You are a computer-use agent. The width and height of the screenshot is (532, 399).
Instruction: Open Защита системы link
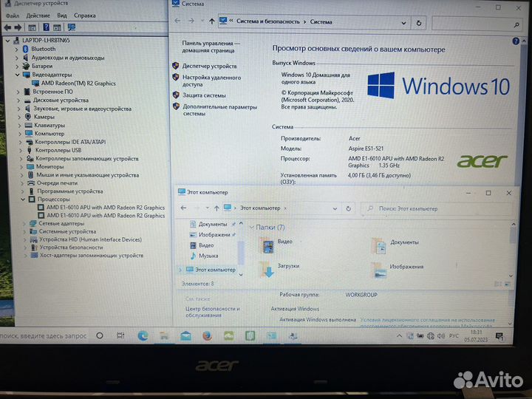tap(204, 95)
